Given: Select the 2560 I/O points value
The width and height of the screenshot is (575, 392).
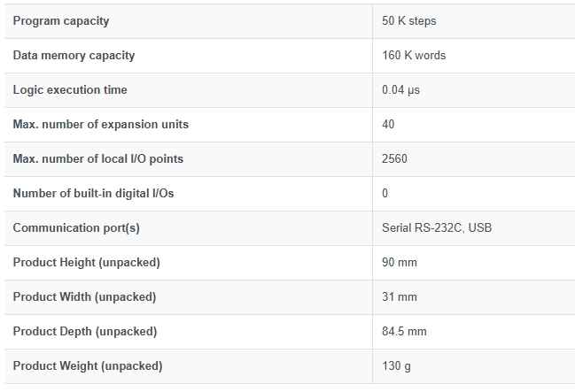Looking at the screenshot, I should [x=394, y=158].
